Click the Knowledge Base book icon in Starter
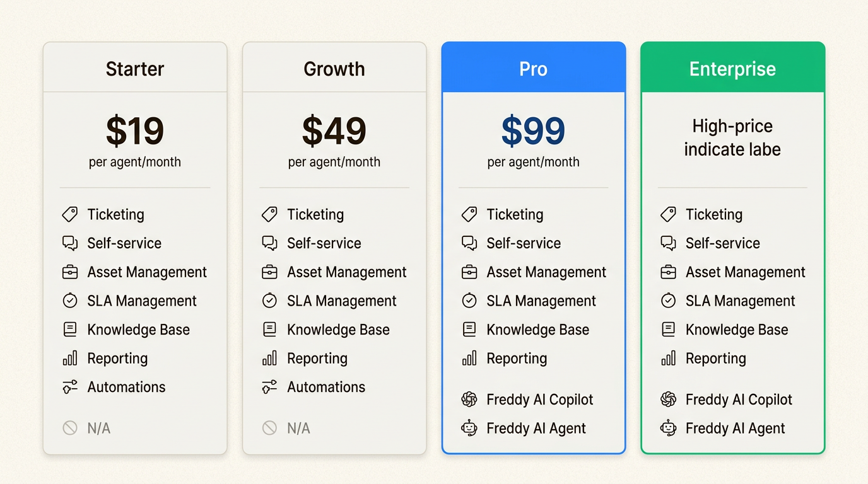This screenshot has width=868, height=484. click(x=70, y=330)
